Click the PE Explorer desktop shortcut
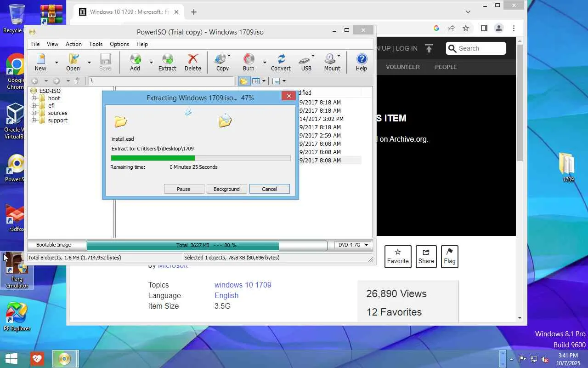 point(17,316)
